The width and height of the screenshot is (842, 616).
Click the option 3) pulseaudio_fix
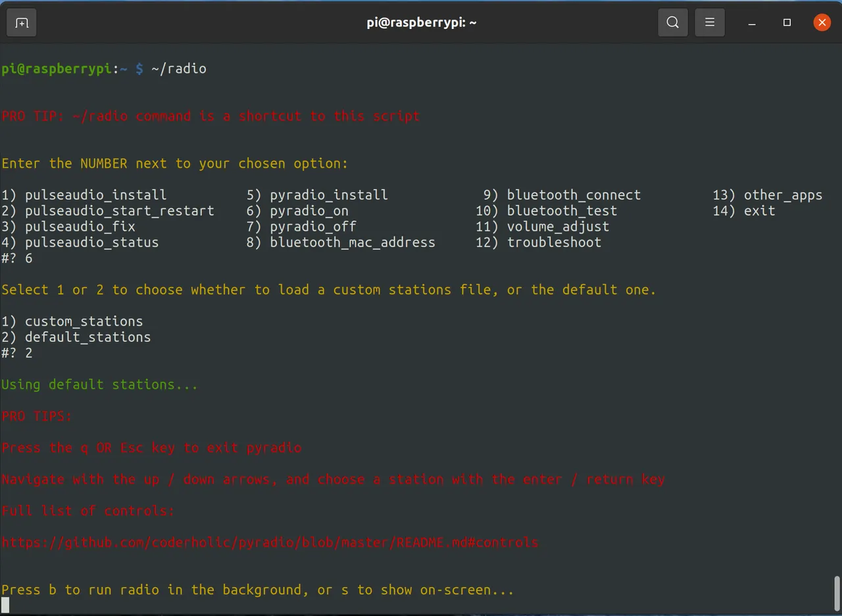tap(68, 227)
